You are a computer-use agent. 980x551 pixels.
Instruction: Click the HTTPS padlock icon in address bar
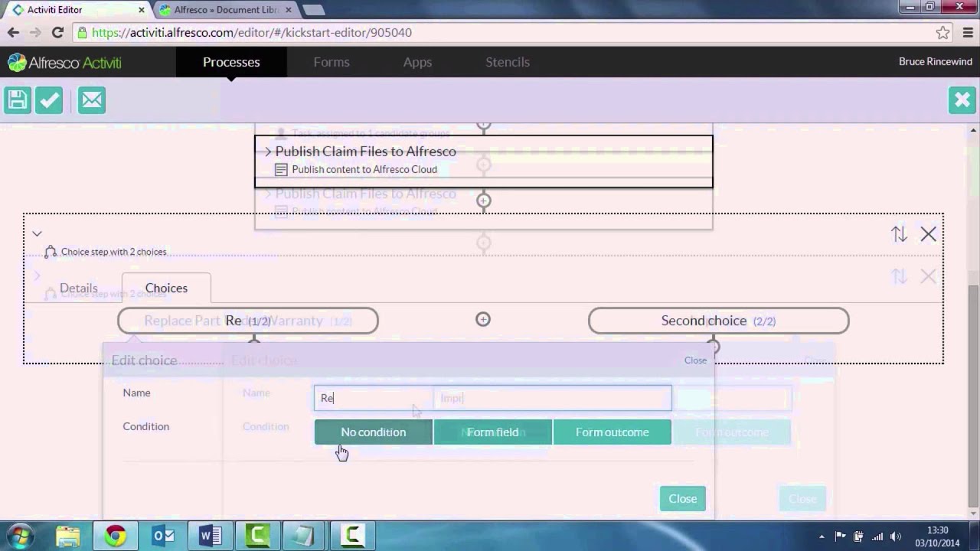pyautogui.click(x=82, y=33)
